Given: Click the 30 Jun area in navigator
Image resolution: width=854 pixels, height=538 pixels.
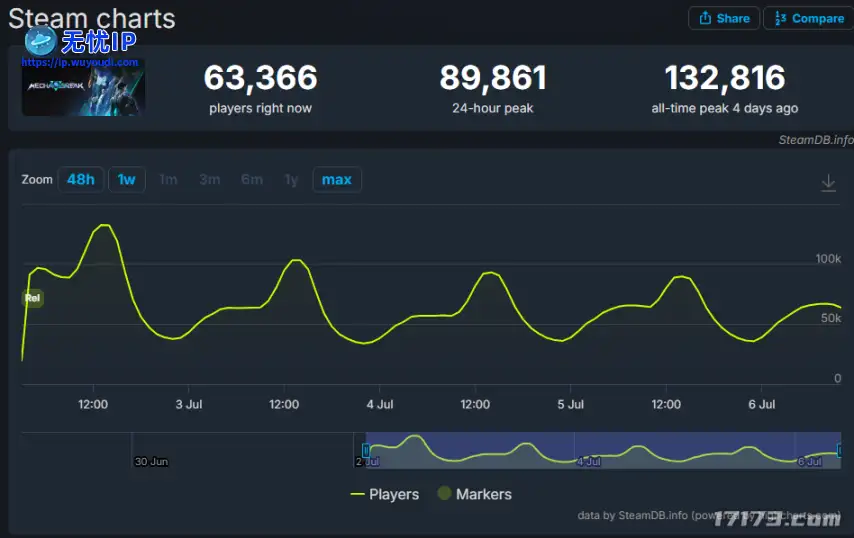Looking at the screenshot, I should pos(151,461).
